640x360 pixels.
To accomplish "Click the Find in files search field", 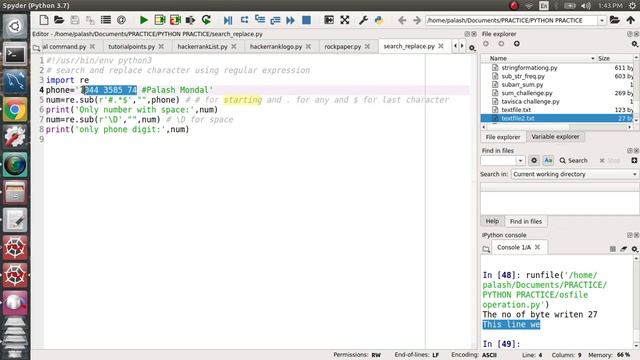I will click(499, 160).
